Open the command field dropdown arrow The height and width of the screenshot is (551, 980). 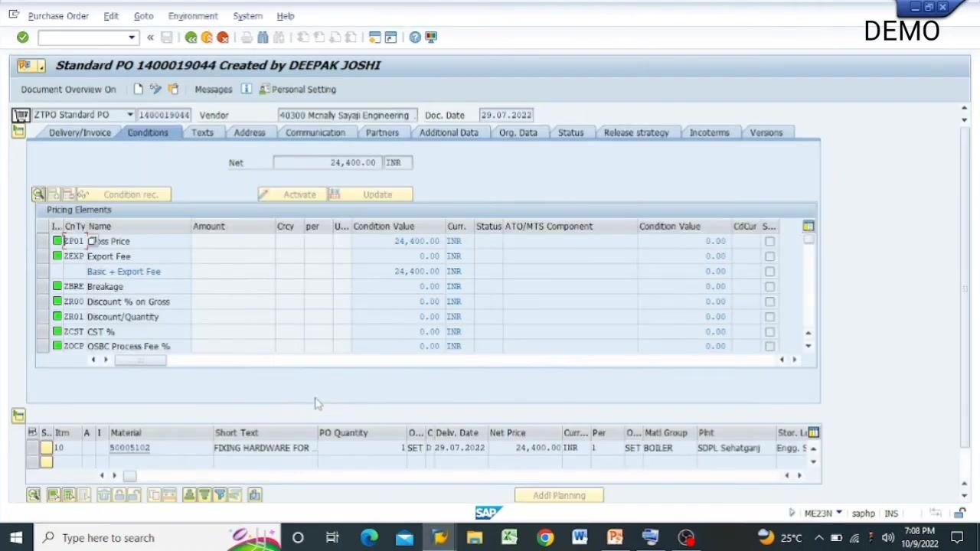point(132,37)
